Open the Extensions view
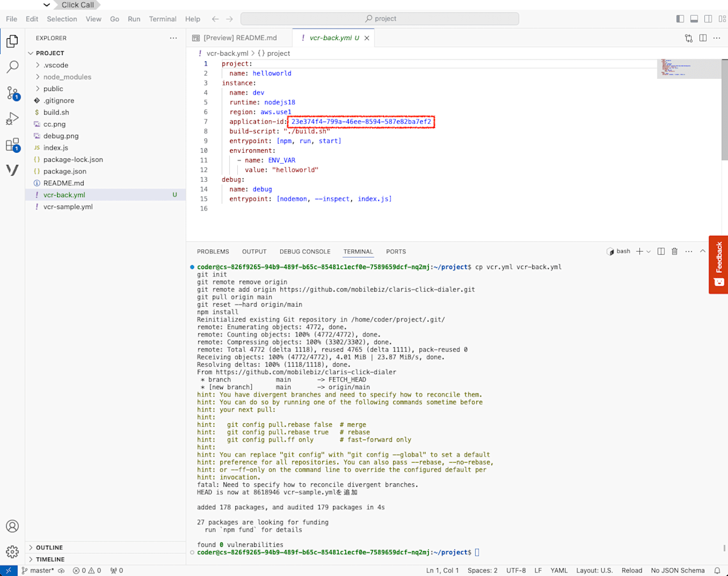Screen dimensions: 728x576 click(12, 145)
